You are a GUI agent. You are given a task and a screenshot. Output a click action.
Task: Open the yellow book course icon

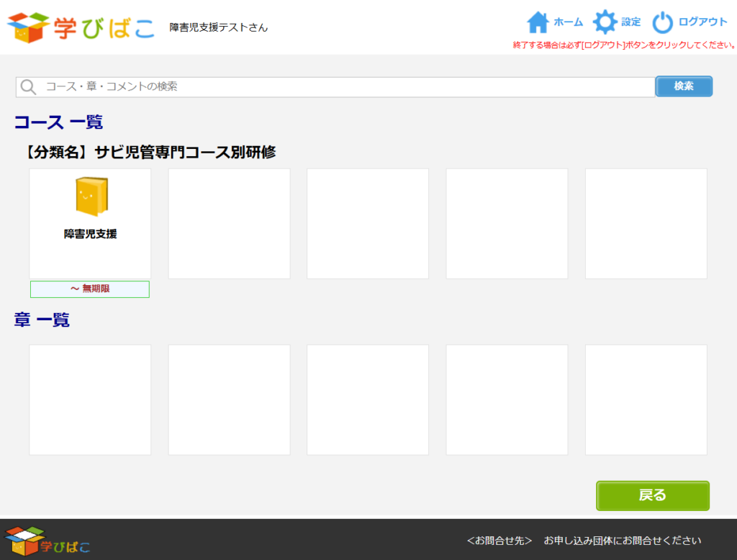(91, 197)
